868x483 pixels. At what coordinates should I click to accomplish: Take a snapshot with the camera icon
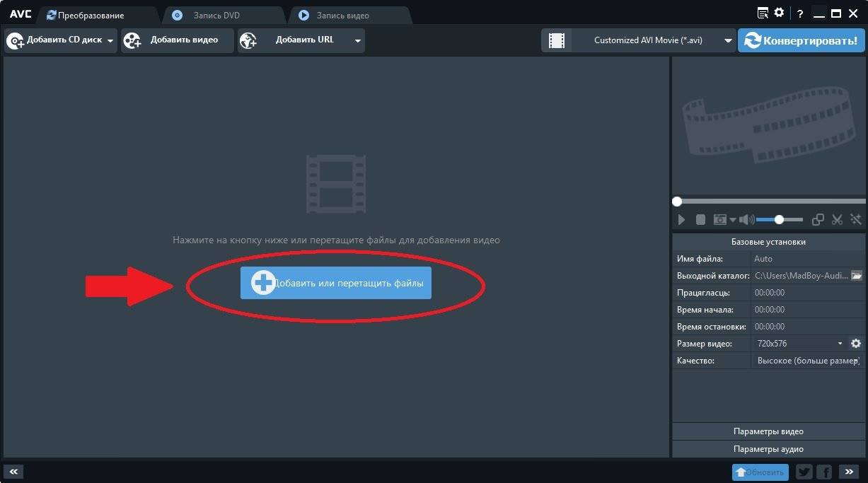coord(720,220)
